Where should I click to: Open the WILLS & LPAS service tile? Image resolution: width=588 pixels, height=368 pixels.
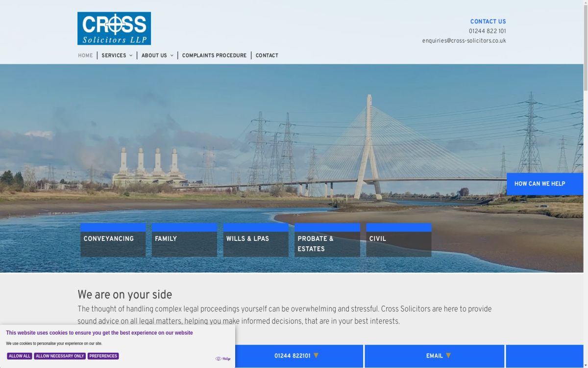coord(255,239)
